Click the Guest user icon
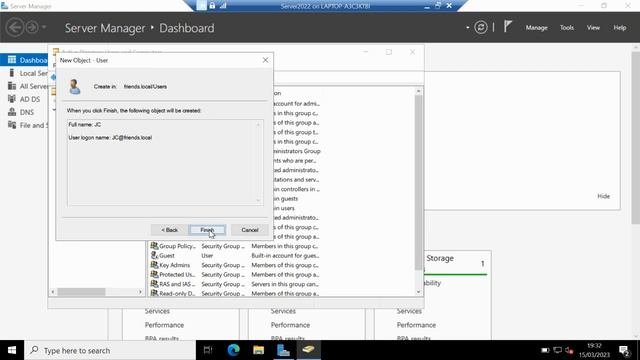The width and height of the screenshot is (640, 360). [x=154, y=255]
